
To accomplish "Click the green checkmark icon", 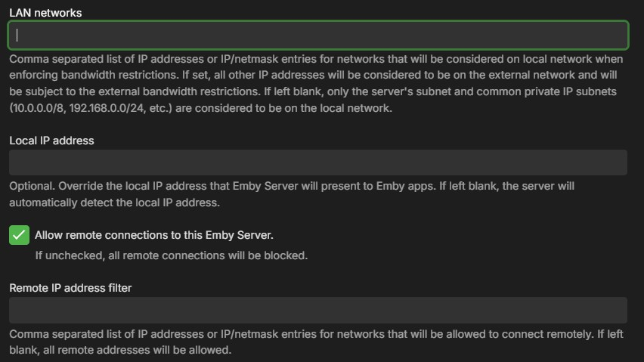I will (x=19, y=235).
